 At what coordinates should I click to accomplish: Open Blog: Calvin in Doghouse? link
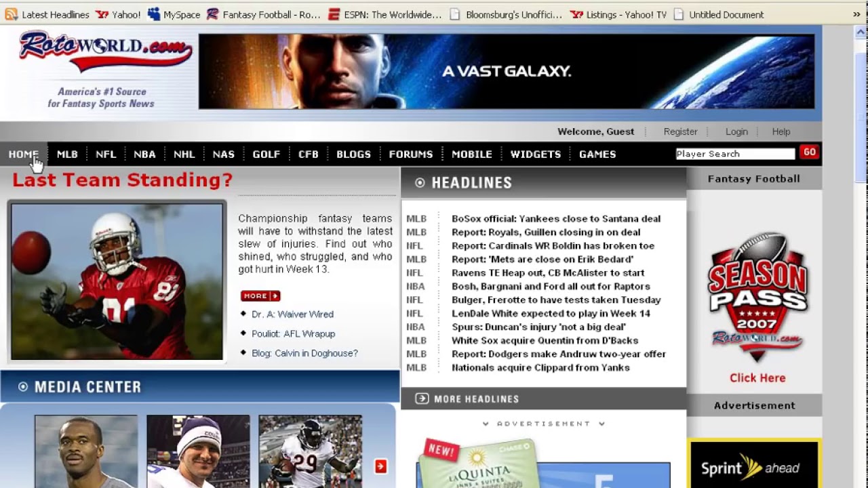(304, 353)
